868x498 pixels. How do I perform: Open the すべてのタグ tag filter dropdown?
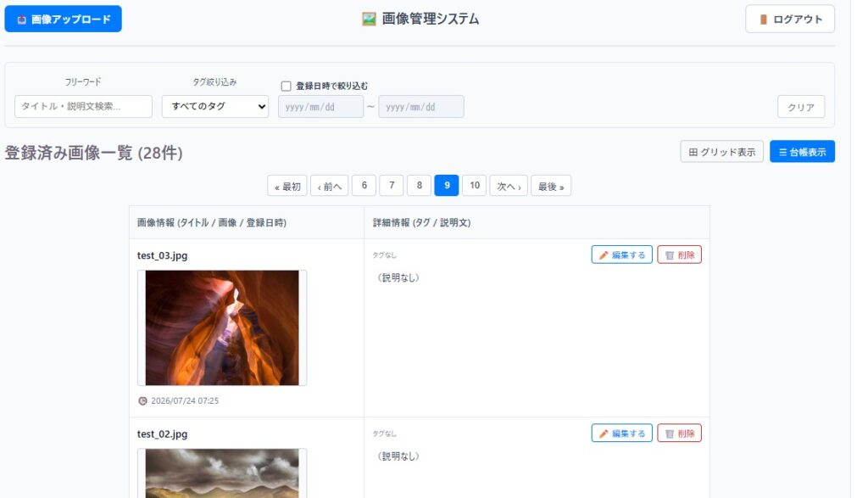click(x=215, y=106)
